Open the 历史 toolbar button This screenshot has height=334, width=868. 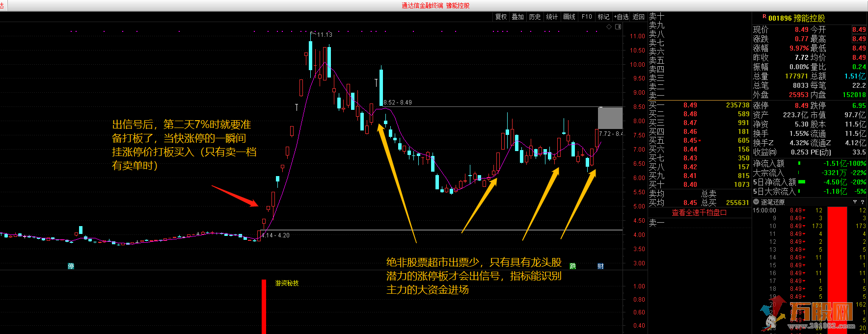click(535, 17)
